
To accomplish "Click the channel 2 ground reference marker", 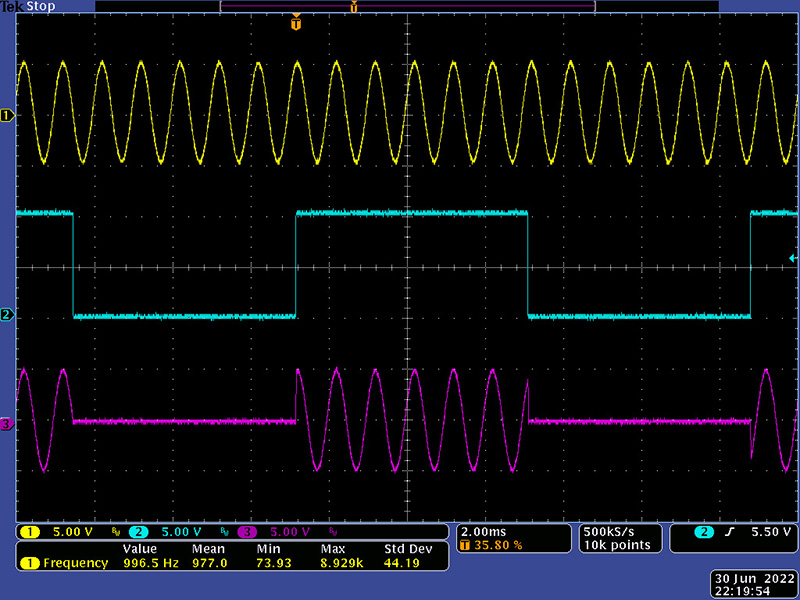I will pos(7,315).
